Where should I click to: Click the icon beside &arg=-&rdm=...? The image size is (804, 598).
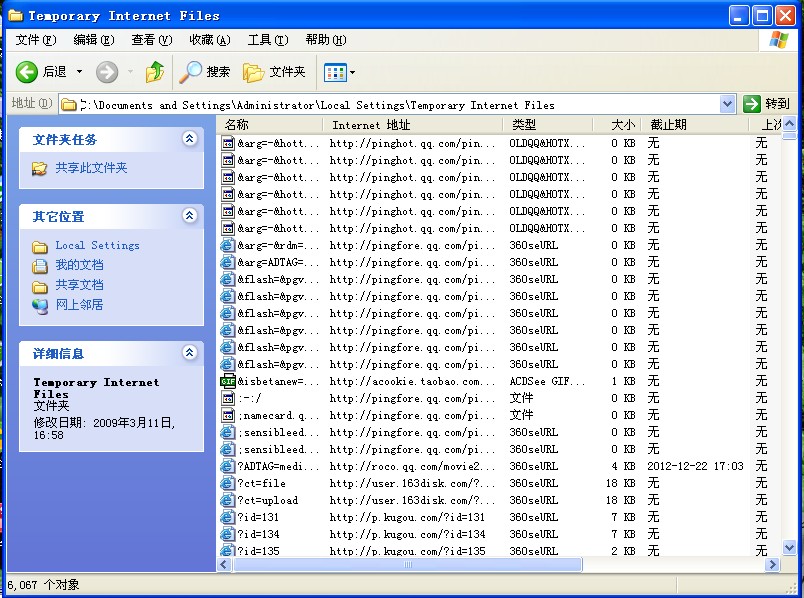click(x=228, y=245)
